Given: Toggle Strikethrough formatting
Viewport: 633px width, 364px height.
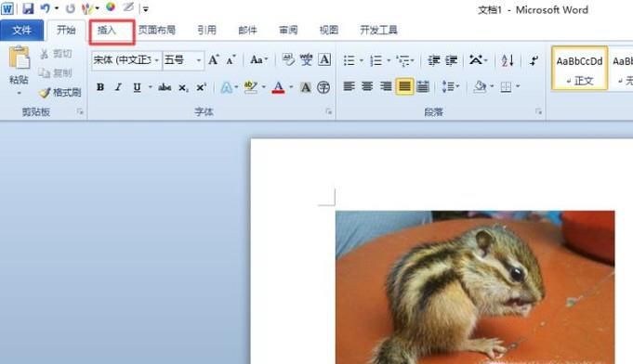Looking at the screenshot, I should click(x=165, y=87).
